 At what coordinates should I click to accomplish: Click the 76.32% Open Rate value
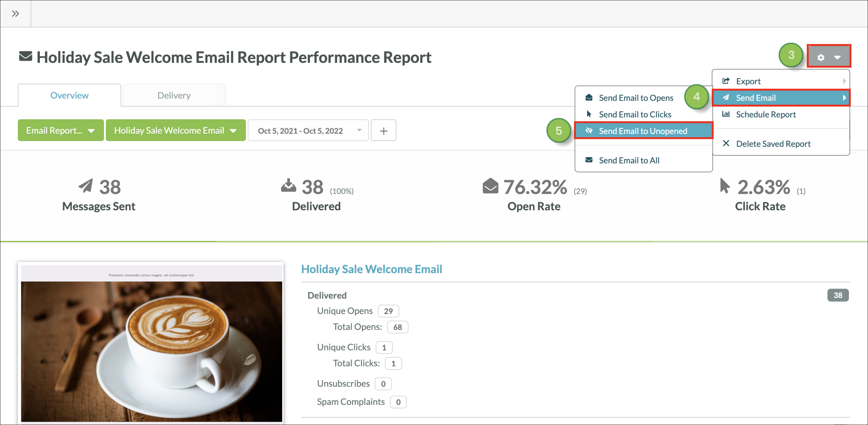tap(535, 187)
